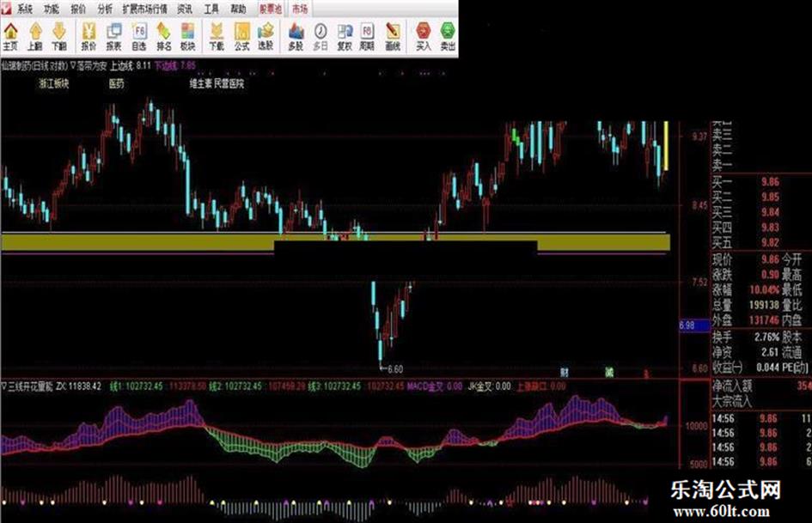Switch to the 股票池 tab

point(271,9)
